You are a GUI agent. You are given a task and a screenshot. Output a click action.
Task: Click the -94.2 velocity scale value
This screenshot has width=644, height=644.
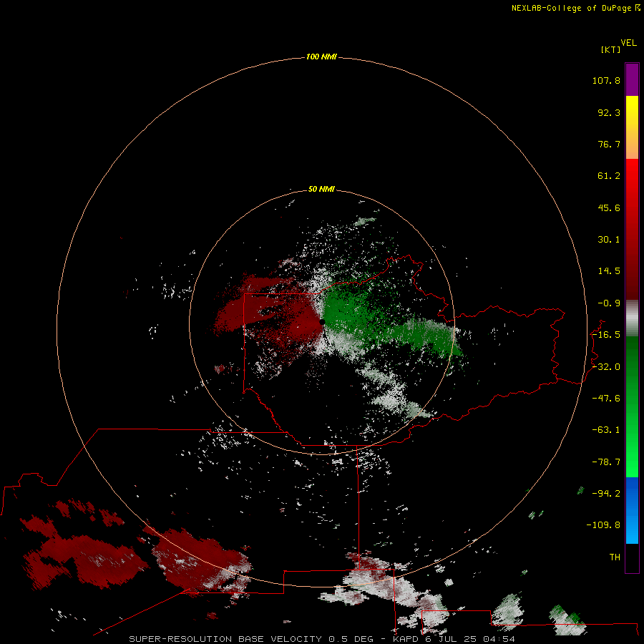606,493
